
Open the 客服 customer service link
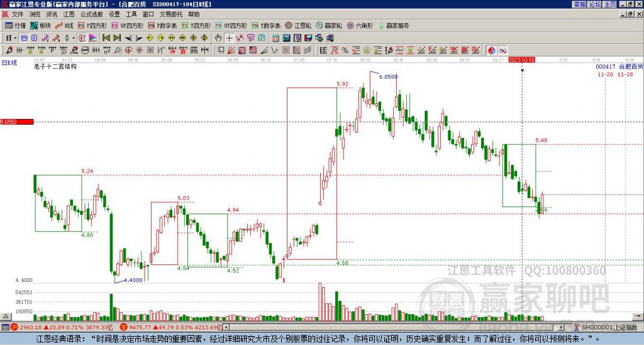tap(580, 4)
